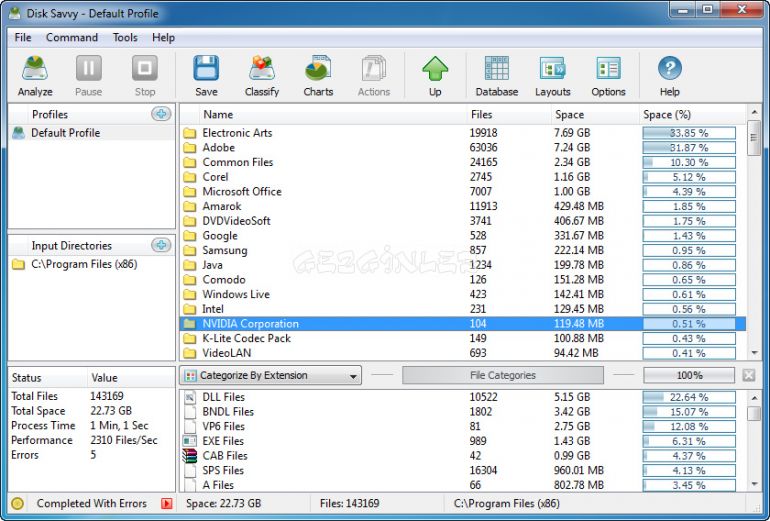Click the Stop toolbar icon

[x=145, y=76]
